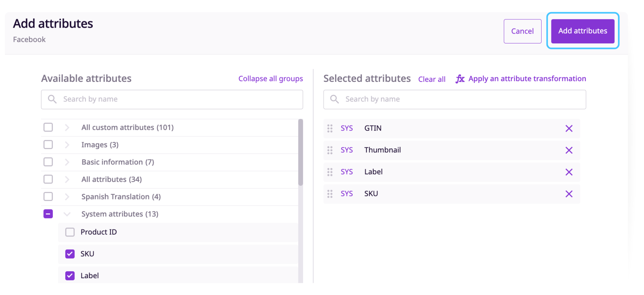Remove Thumbnail from selected attributes

pyautogui.click(x=569, y=150)
